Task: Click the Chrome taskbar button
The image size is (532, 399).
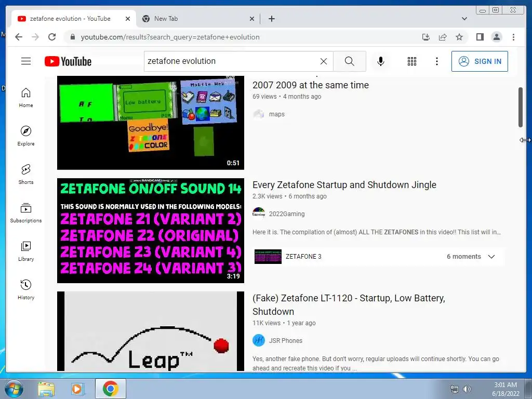Action: pos(111,389)
